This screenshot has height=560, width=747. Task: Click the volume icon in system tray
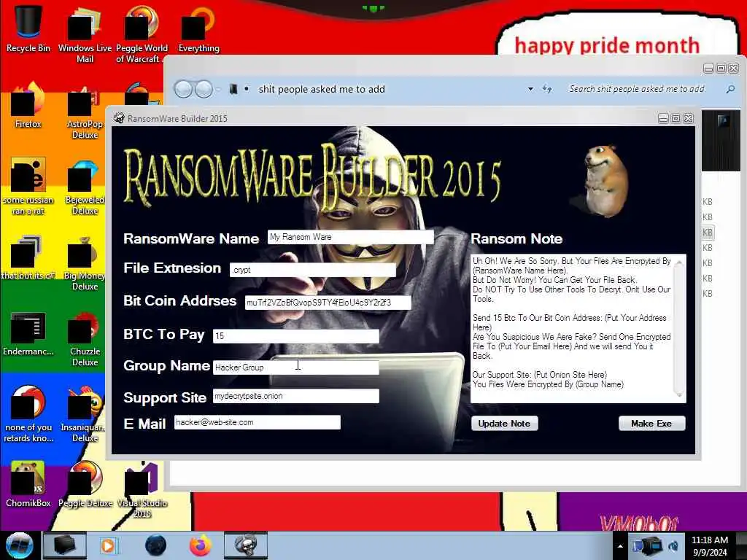[x=673, y=546]
